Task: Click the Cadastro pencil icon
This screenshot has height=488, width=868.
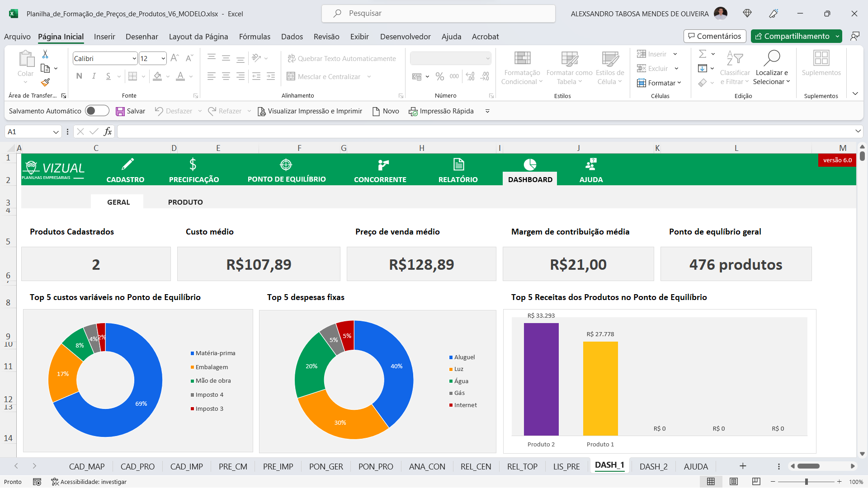Action: 127,164
